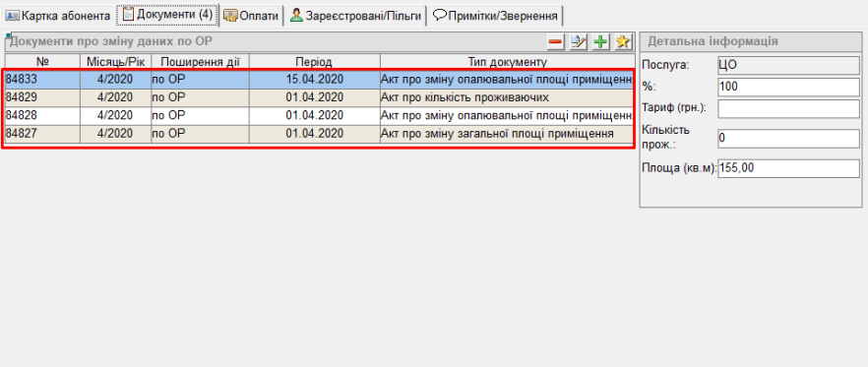868x367 pixels.
Task: Switch to Примітки/Звернення tab
Action: point(495,16)
